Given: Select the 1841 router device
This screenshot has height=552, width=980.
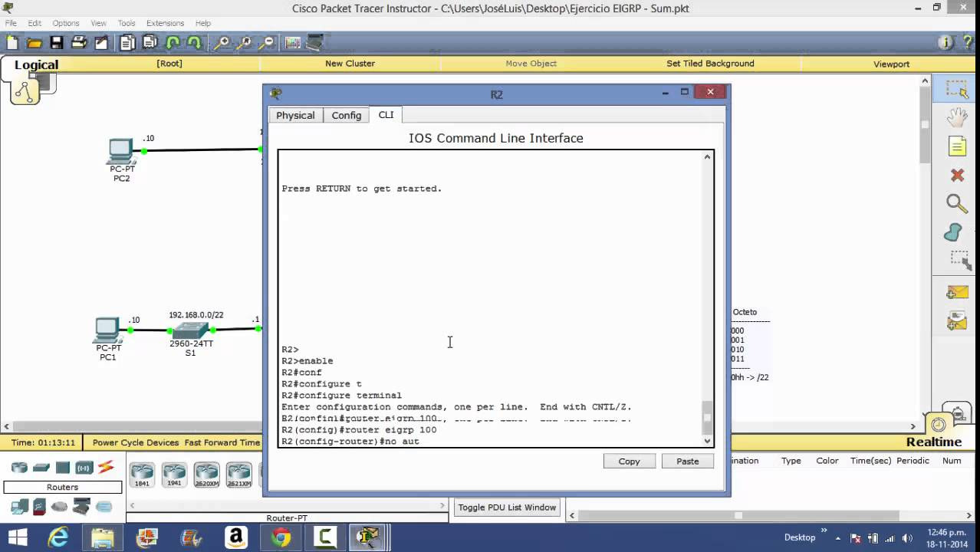Looking at the screenshot, I should coord(142,475).
